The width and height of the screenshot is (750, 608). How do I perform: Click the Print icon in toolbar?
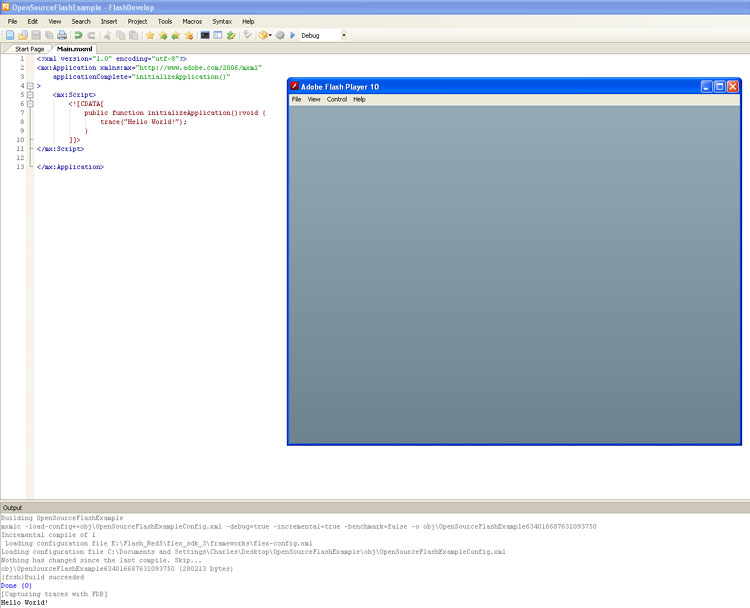(x=62, y=35)
